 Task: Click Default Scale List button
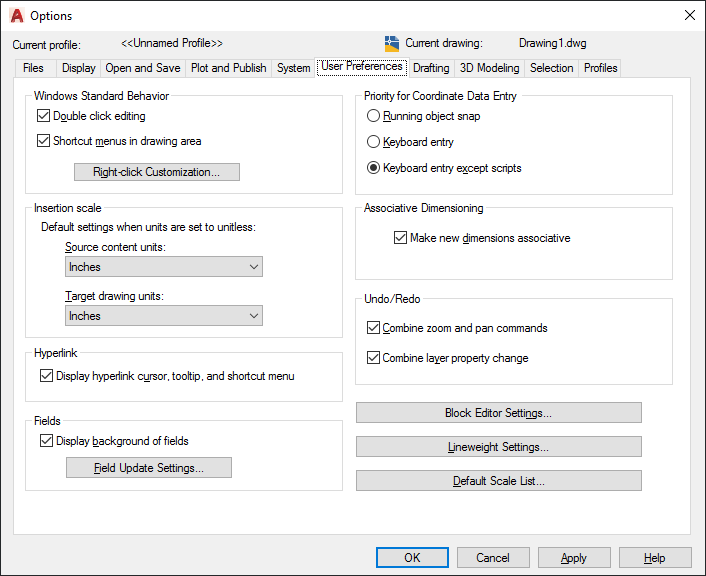coord(498,481)
